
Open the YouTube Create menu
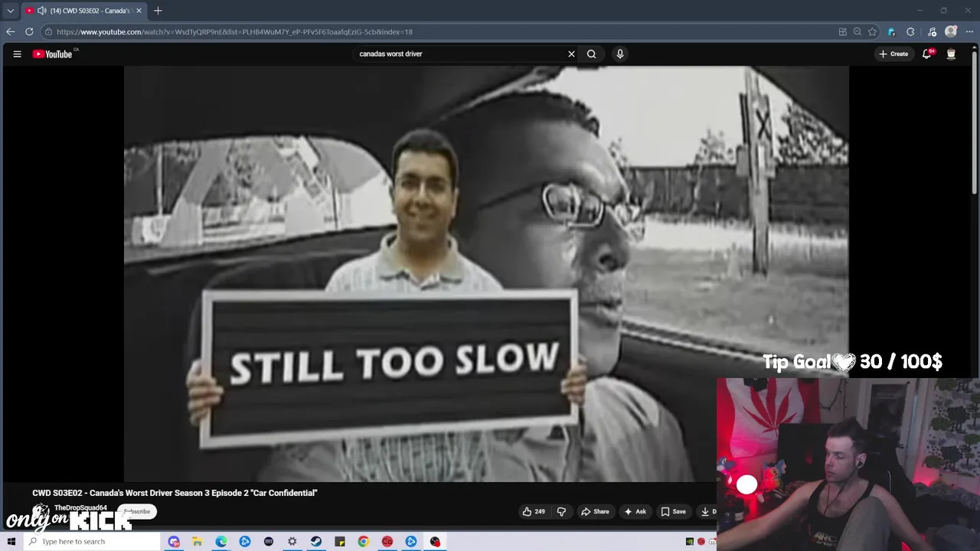[x=893, y=54]
